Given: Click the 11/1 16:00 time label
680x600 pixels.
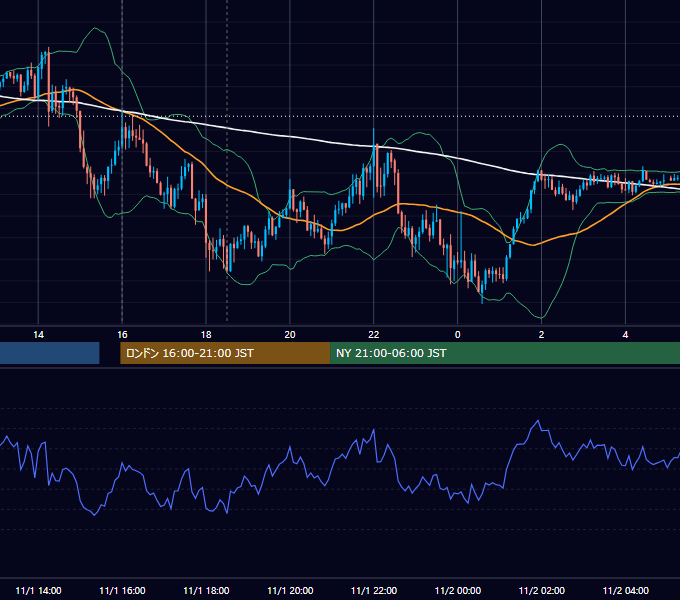Looking at the screenshot, I should tap(122, 590).
